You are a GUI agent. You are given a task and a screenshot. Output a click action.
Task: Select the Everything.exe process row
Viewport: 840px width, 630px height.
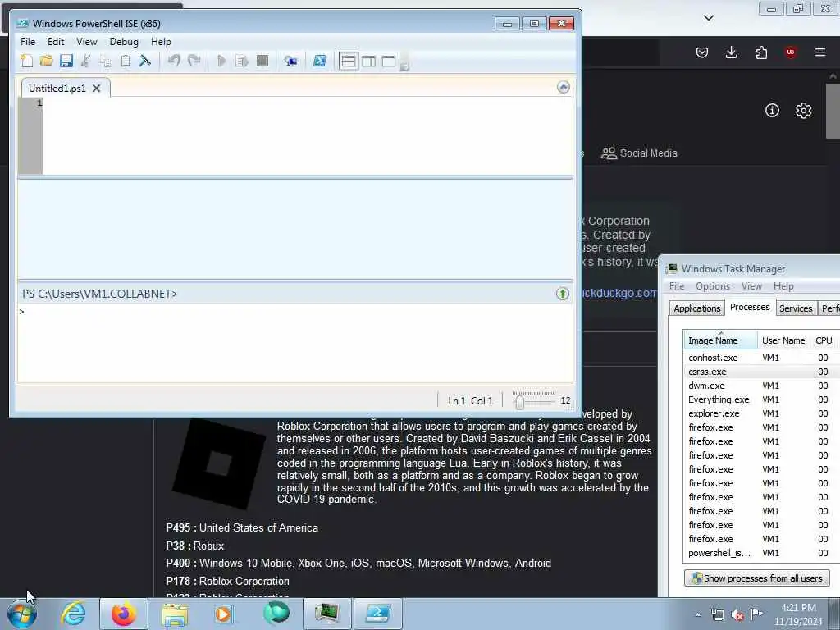point(761,399)
